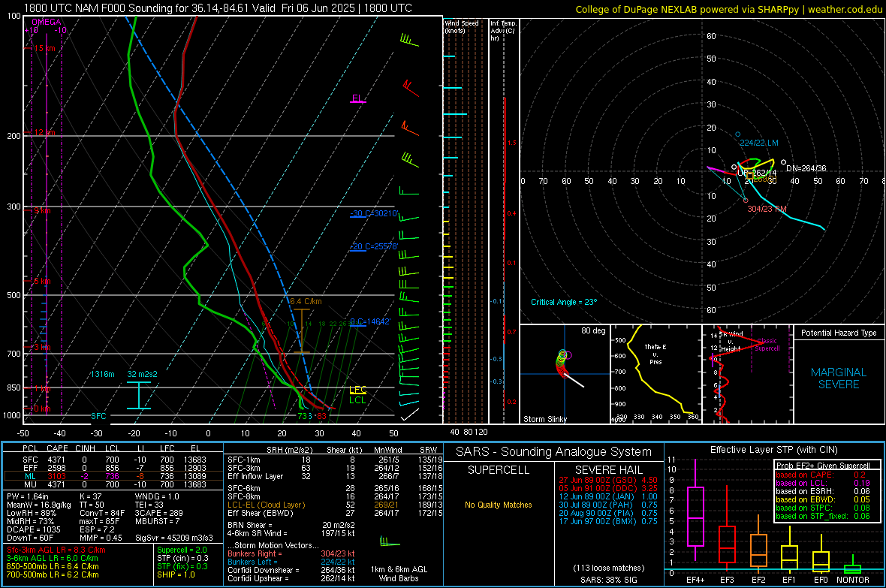The image size is (886, 588).
Task: Click the 32 m2s2 inflow SRH label
Action: click(x=143, y=374)
